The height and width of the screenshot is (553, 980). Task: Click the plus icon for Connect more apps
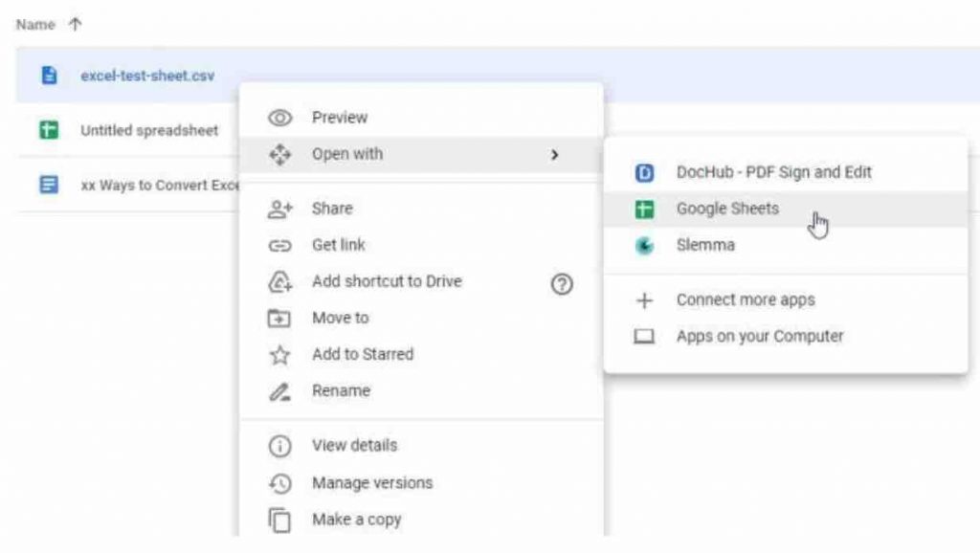[x=645, y=300]
